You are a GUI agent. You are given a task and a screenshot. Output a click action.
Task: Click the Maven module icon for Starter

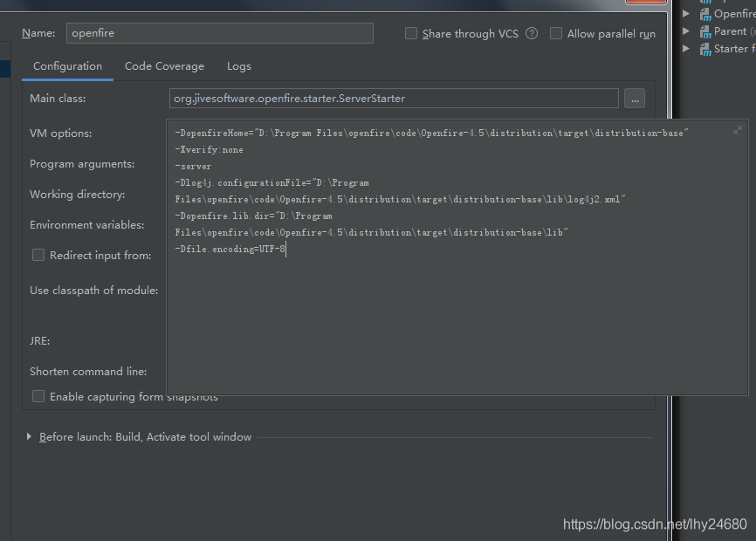704,49
